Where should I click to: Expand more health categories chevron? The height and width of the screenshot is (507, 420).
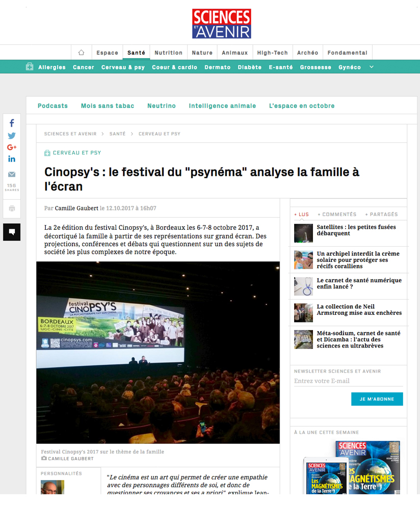coord(372,67)
